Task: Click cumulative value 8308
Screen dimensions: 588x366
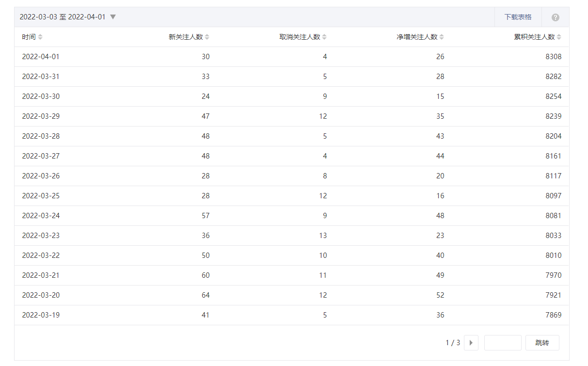Action: tap(553, 57)
